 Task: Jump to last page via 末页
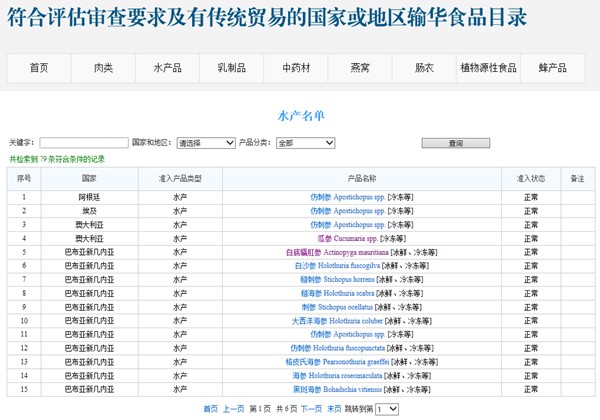click(334, 409)
